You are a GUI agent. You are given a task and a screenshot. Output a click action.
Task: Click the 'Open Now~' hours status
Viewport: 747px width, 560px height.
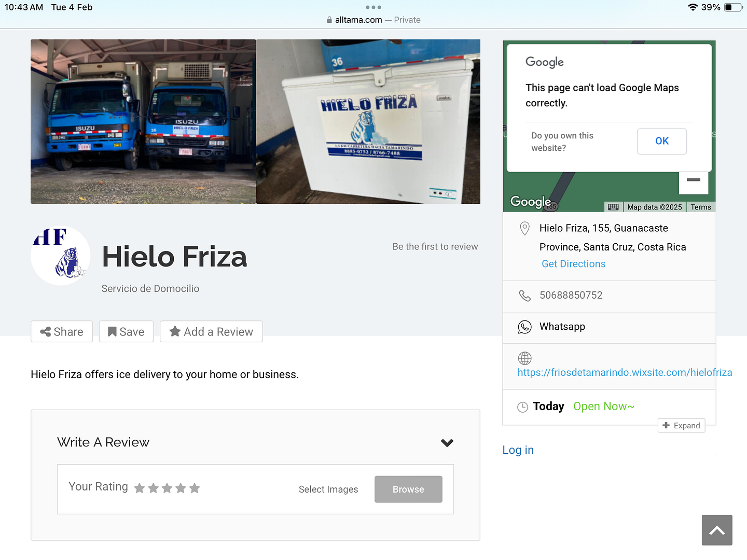point(604,407)
